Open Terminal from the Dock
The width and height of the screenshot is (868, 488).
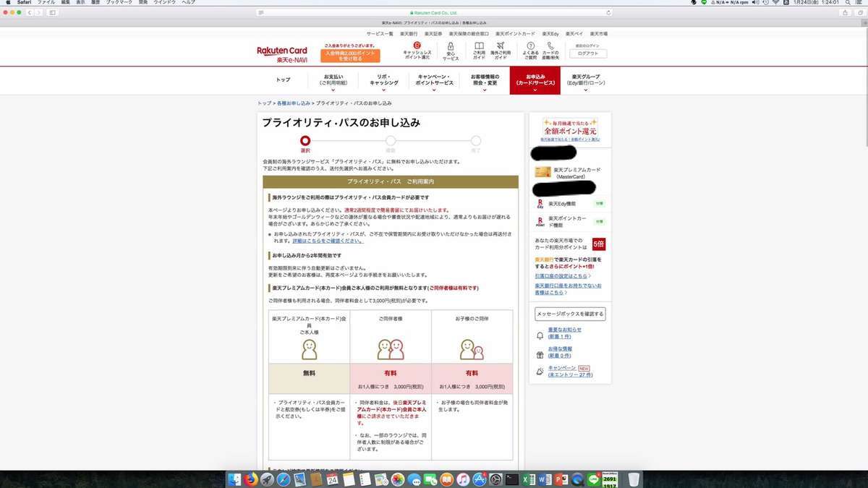[512, 479]
